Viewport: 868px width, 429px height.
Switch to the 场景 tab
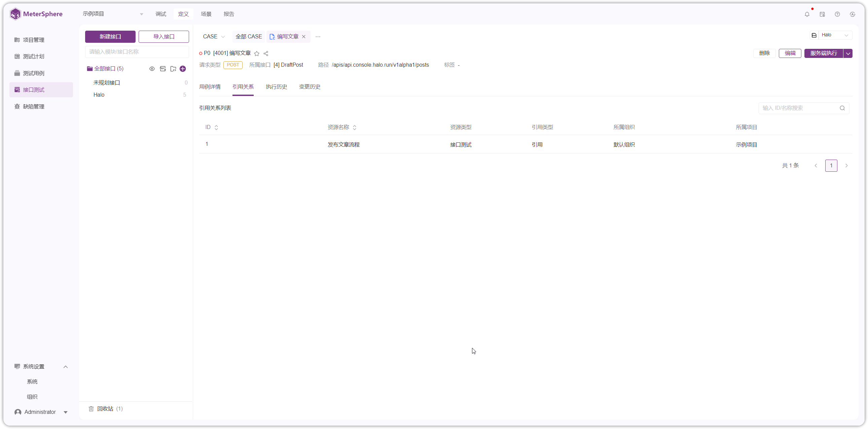[206, 14]
